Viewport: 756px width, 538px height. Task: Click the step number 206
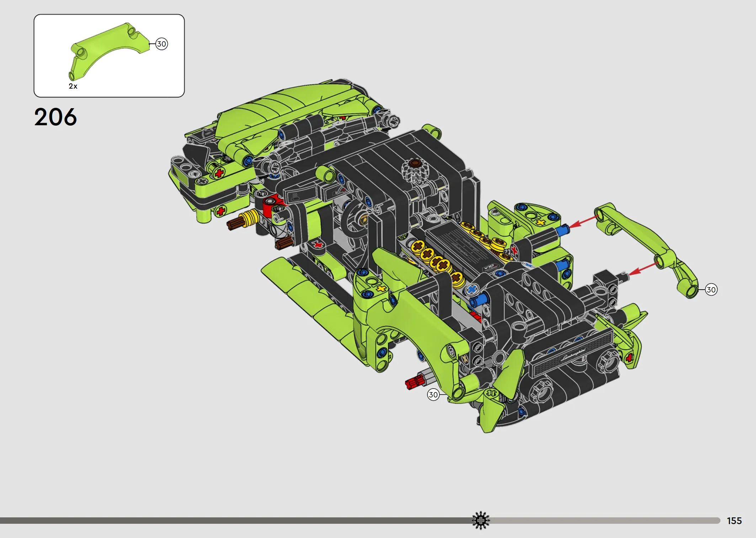(x=55, y=117)
